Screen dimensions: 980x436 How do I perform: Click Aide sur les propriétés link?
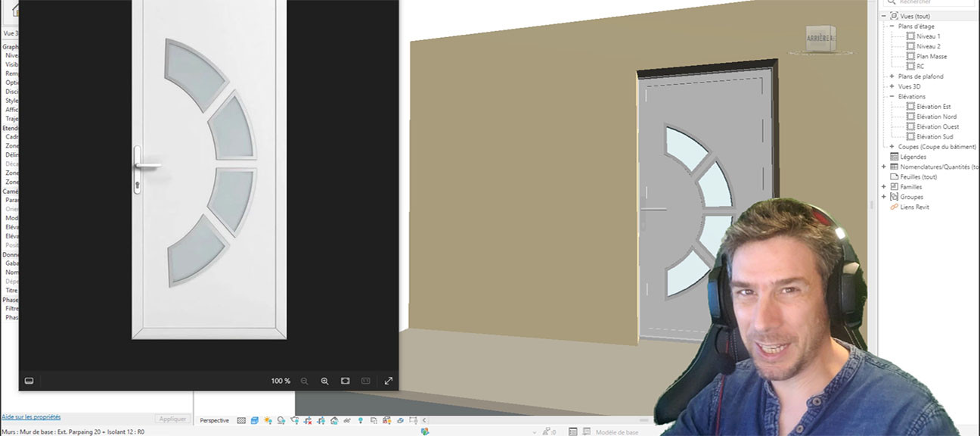pyautogui.click(x=31, y=417)
